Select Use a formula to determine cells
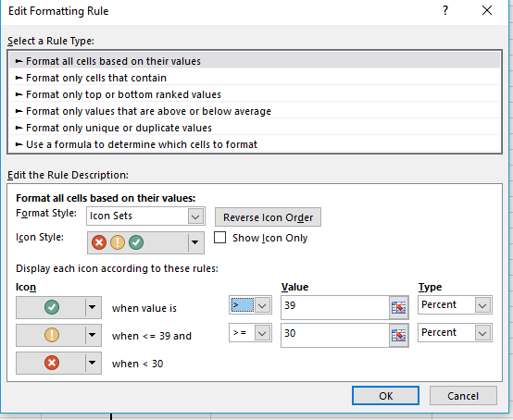The image size is (513, 420). (x=255, y=144)
